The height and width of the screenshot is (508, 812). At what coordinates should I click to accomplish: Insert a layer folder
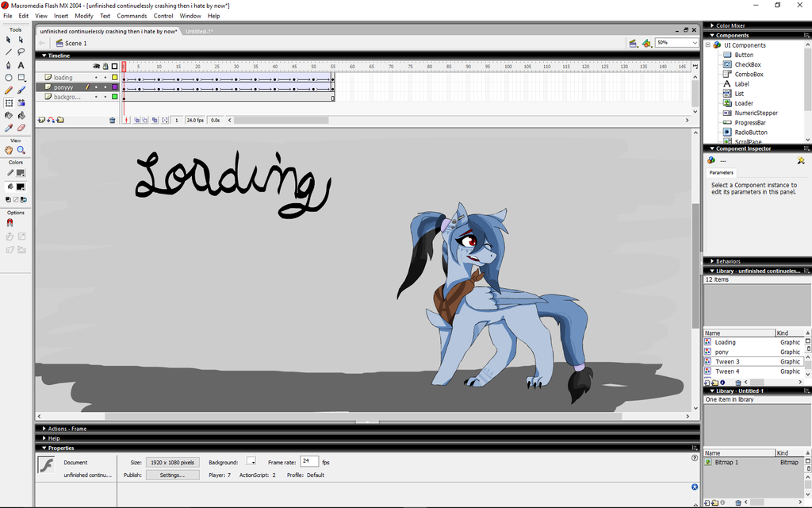(60, 121)
